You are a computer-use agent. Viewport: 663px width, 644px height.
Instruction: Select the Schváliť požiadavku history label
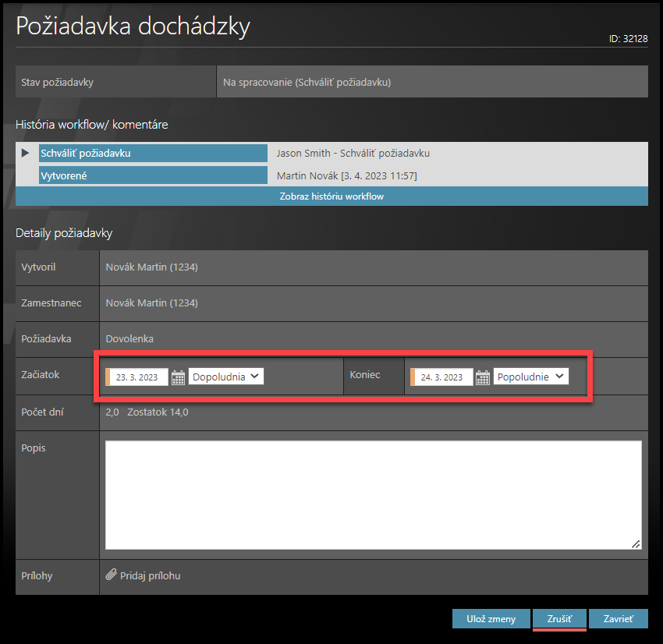coord(152,154)
